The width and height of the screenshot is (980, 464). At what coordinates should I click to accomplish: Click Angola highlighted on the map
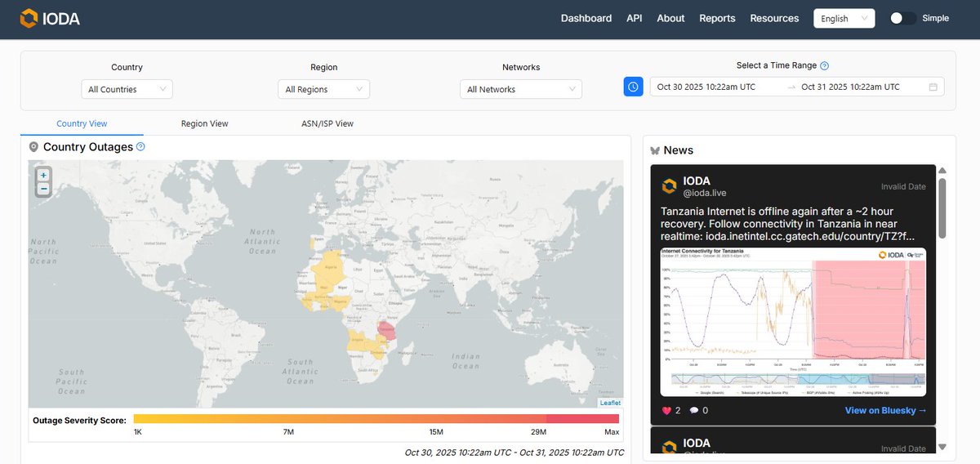pos(358,340)
